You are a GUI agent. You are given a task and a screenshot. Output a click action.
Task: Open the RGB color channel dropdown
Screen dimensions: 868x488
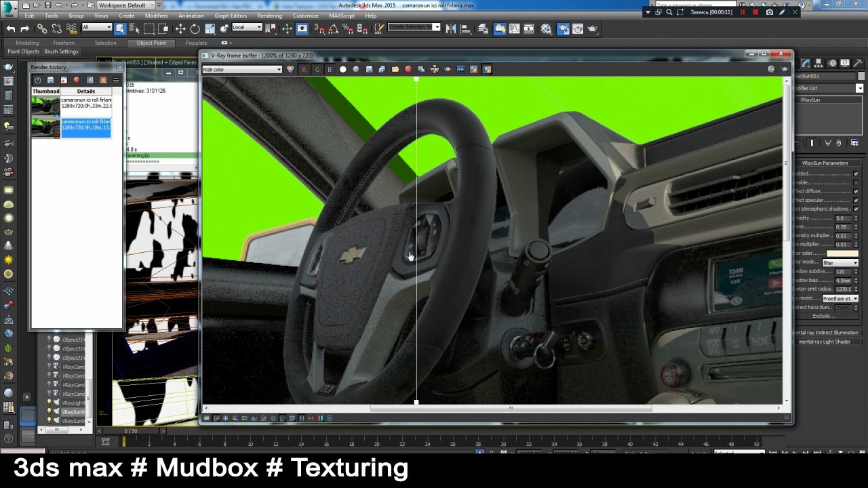(x=242, y=69)
